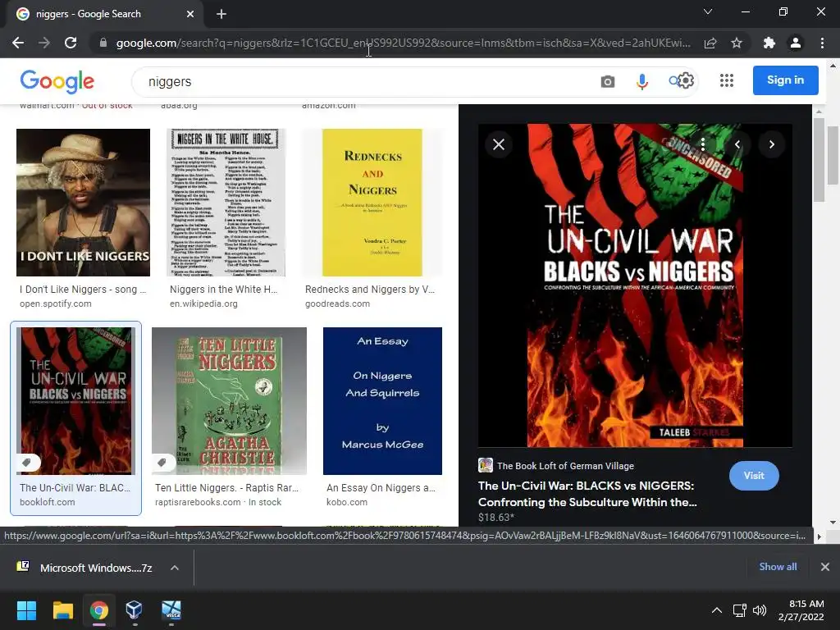Click the 'open.spotify.com' source text
This screenshot has height=630, width=840.
tap(56, 304)
